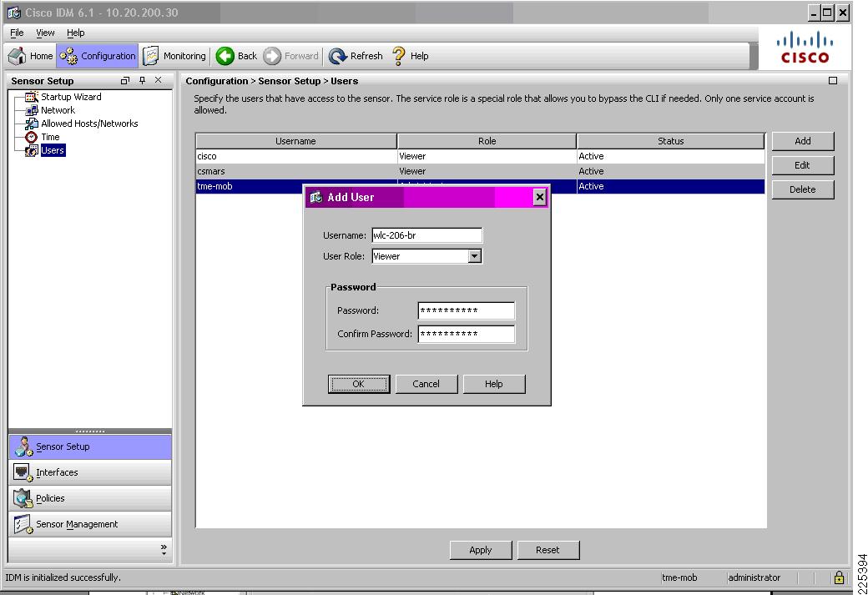Go back with green Back arrow
Screen dimensions: 868x595
tap(225, 56)
